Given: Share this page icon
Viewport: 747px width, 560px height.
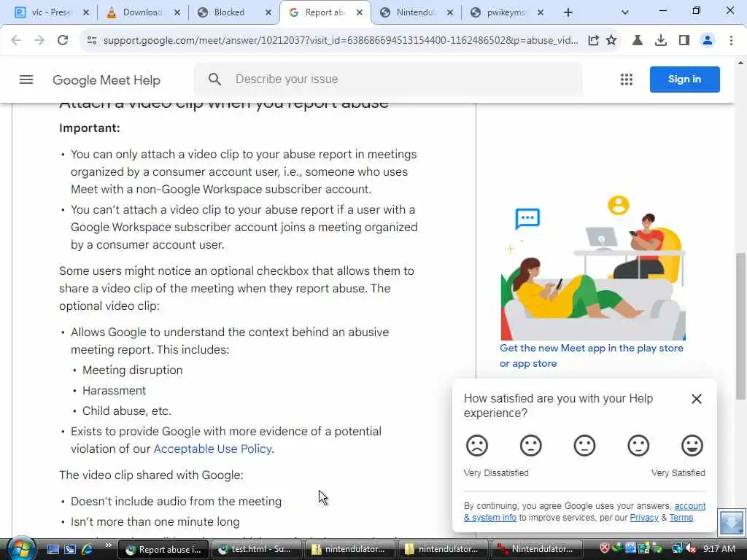Looking at the screenshot, I should [x=593, y=41].
